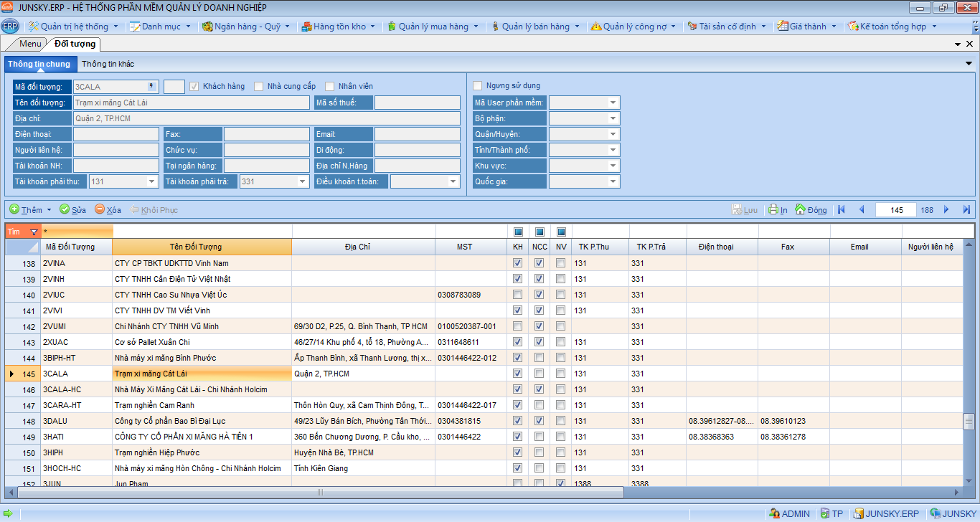This screenshot has height=522, width=980.
Task: Click the filter funnel icon beside Tìm
Action: [33, 232]
